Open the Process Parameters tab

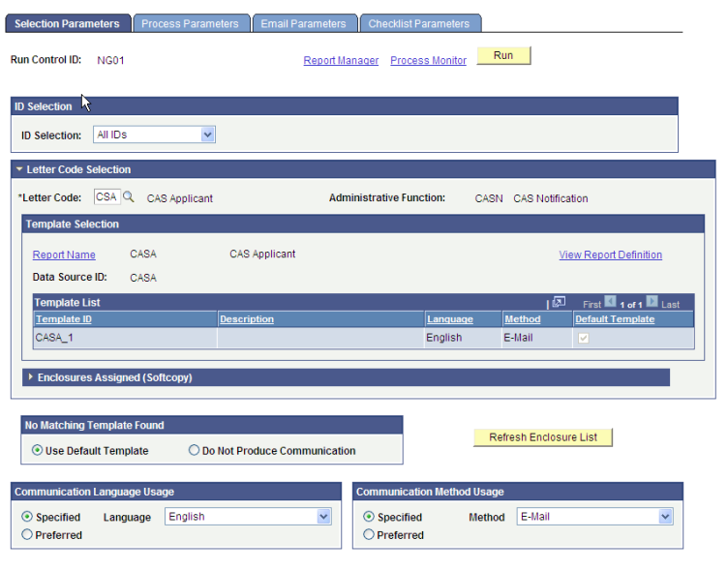191,23
